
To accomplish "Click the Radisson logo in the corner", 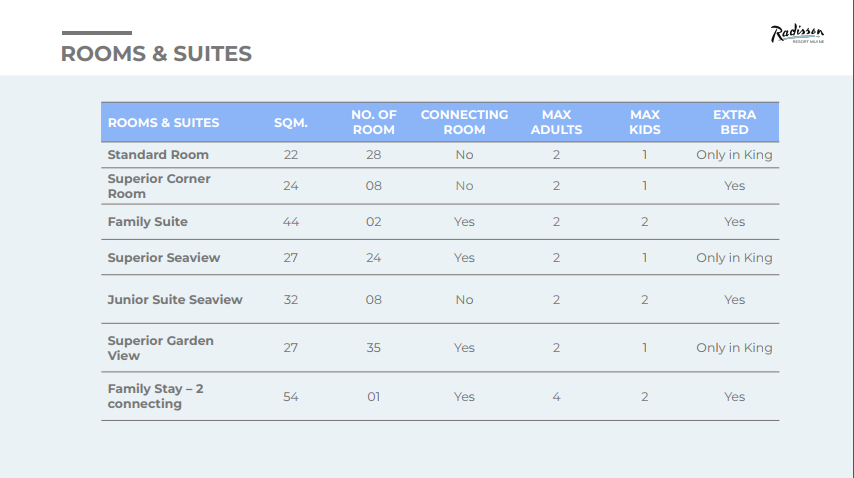I will [796, 36].
